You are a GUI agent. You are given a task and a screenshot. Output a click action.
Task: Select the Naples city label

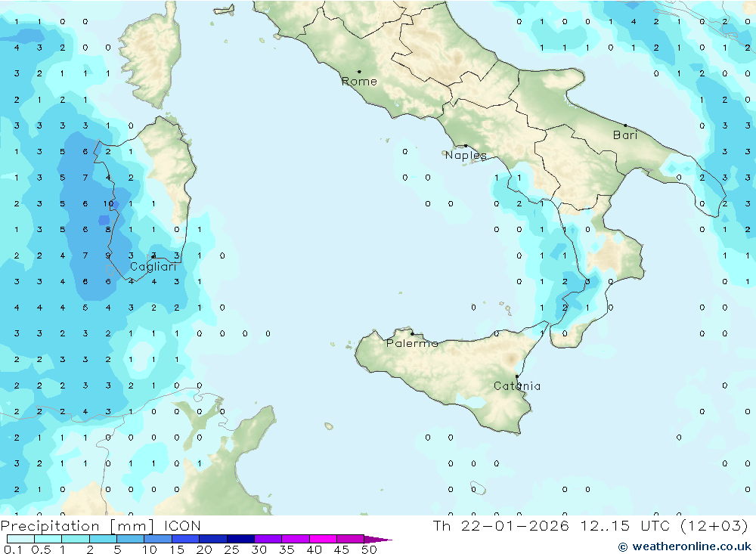click(x=466, y=155)
